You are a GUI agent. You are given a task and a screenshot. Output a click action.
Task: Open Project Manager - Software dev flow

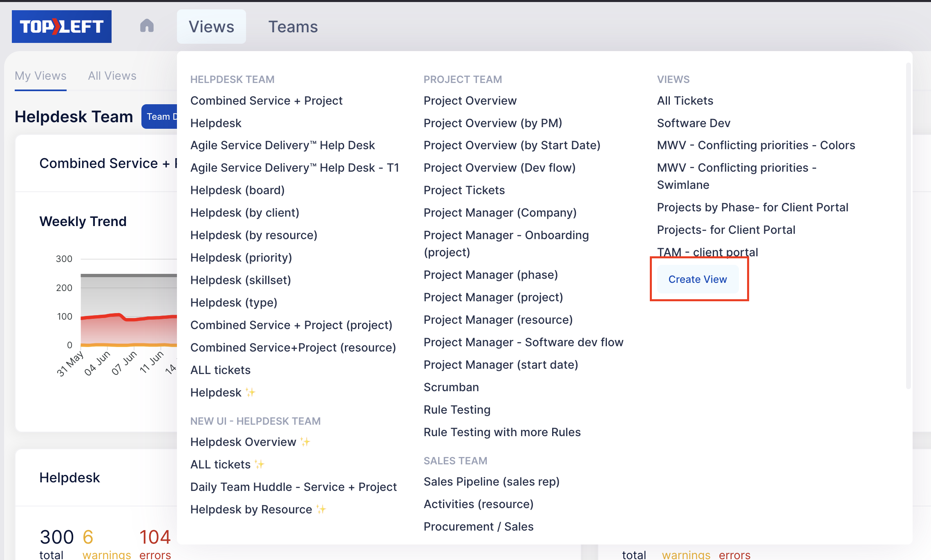524,342
